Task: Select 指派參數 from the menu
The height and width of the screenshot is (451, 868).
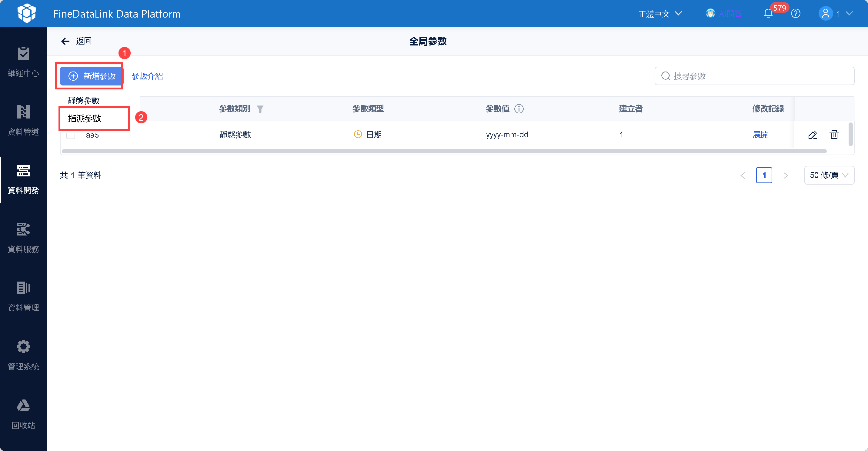Action: pos(85,118)
